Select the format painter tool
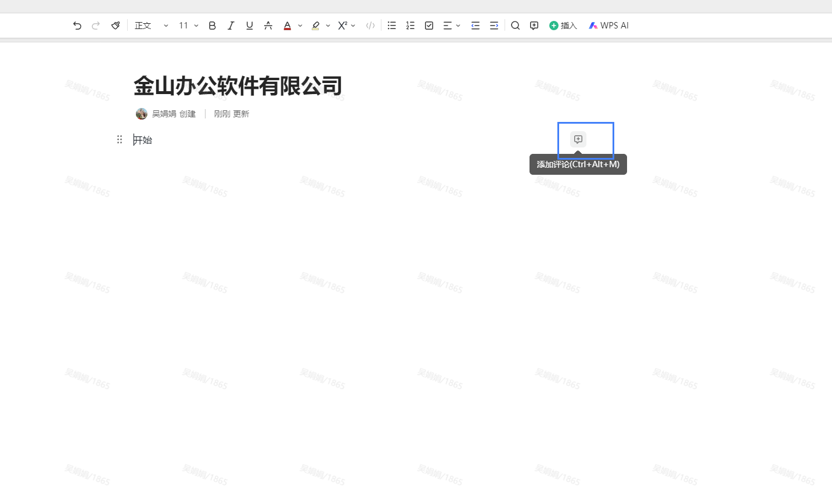Viewport: 832px width, 504px height. click(116, 26)
